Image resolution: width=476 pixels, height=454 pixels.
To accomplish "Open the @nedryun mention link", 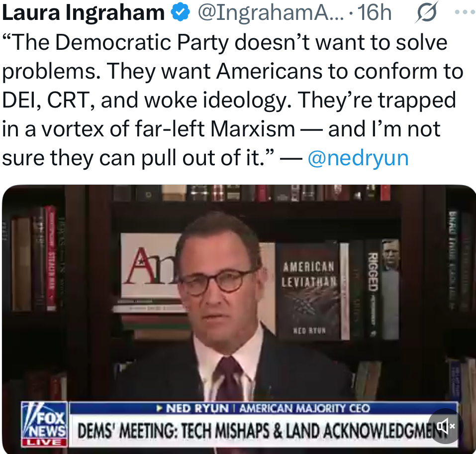I will 358,158.
